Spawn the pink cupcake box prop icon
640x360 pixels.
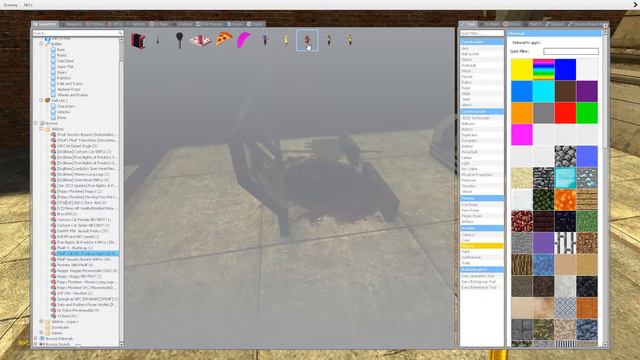coord(200,40)
